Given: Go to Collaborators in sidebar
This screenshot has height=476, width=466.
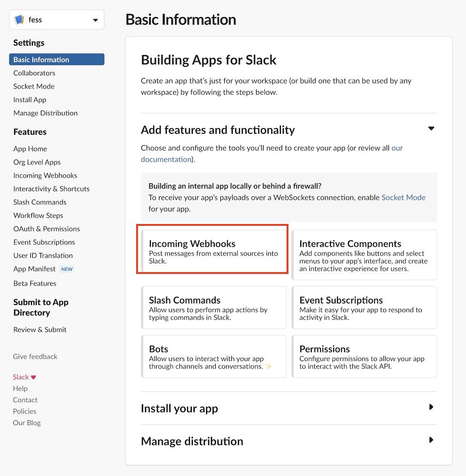Looking at the screenshot, I should 34,73.
